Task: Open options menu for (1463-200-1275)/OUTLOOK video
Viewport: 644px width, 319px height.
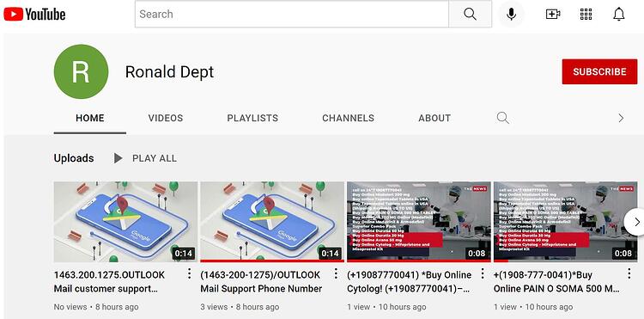Action: pos(336,273)
